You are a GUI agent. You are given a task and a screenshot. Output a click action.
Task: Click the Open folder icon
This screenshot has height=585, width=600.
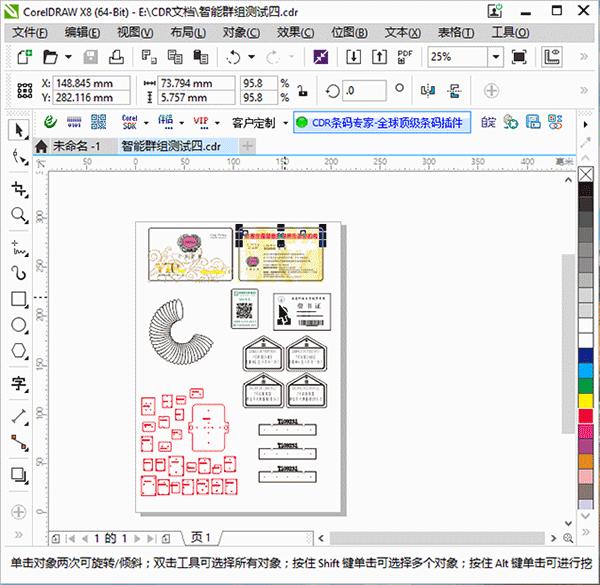pos(50,57)
